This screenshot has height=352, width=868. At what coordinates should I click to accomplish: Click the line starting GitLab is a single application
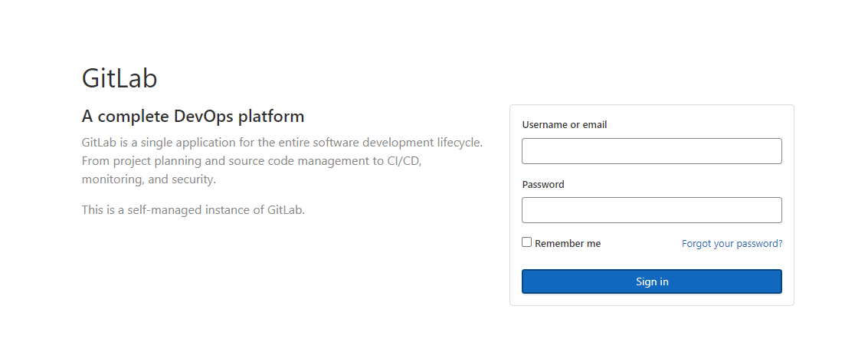[x=283, y=143]
